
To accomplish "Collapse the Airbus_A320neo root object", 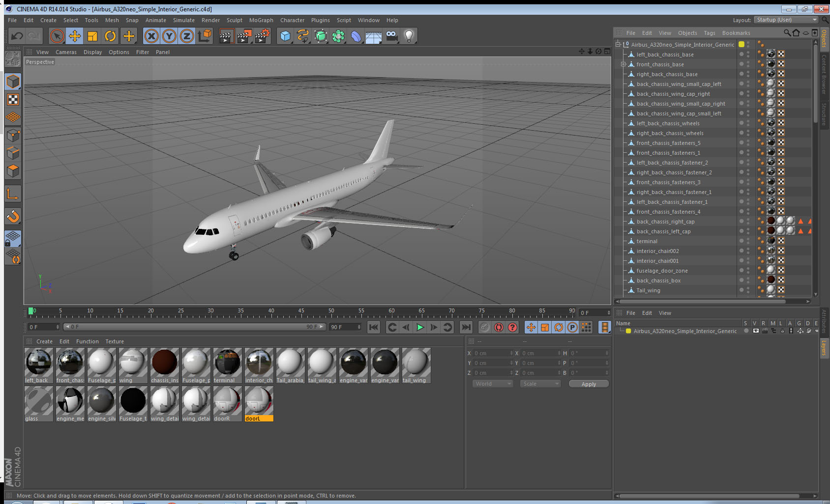I will [x=618, y=44].
